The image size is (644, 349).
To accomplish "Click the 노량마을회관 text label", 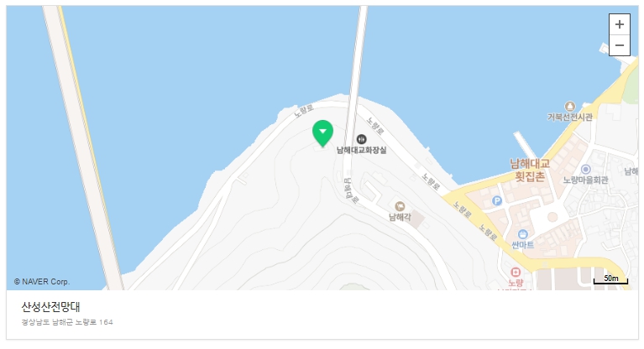I will coord(585,180).
